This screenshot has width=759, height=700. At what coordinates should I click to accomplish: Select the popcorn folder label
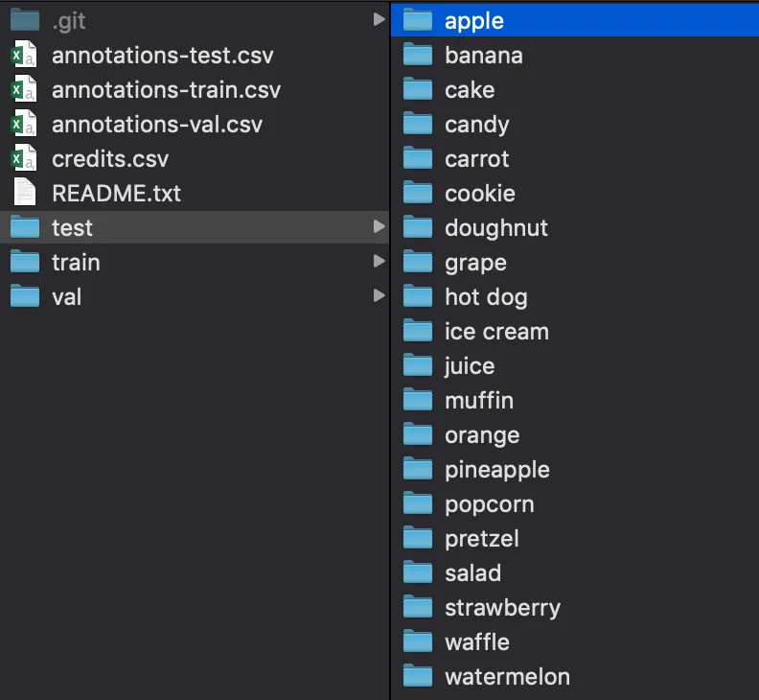click(x=490, y=504)
